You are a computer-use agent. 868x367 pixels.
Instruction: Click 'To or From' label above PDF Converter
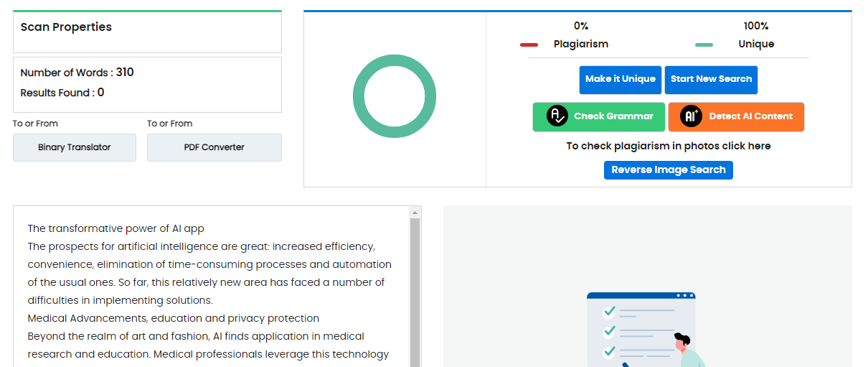click(x=170, y=124)
